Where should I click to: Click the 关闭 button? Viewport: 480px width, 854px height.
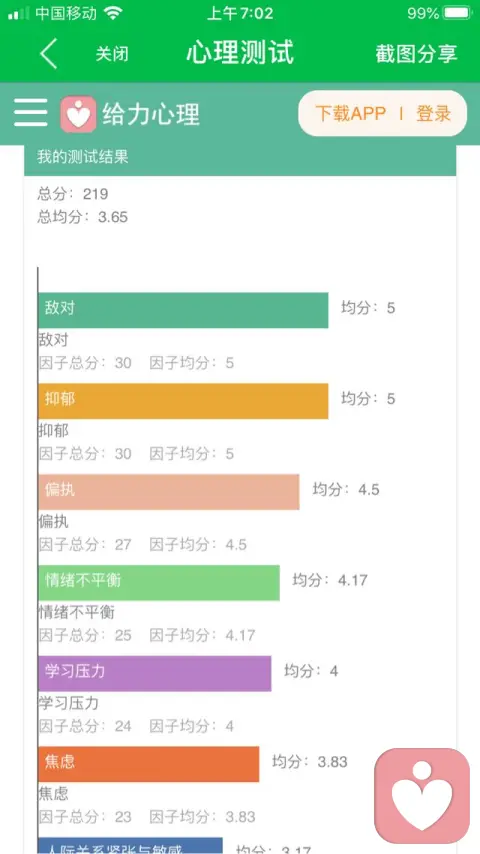pyautogui.click(x=112, y=54)
